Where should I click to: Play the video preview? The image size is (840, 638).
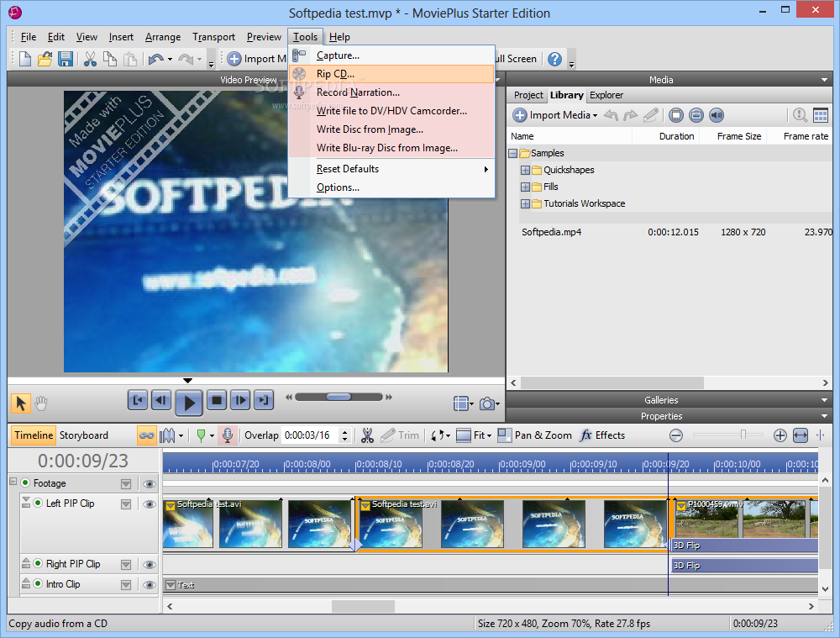[x=189, y=403]
